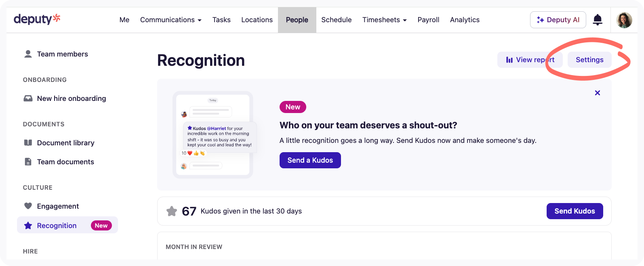Click the Team documents file icon
644x266 pixels.
pyautogui.click(x=28, y=162)
